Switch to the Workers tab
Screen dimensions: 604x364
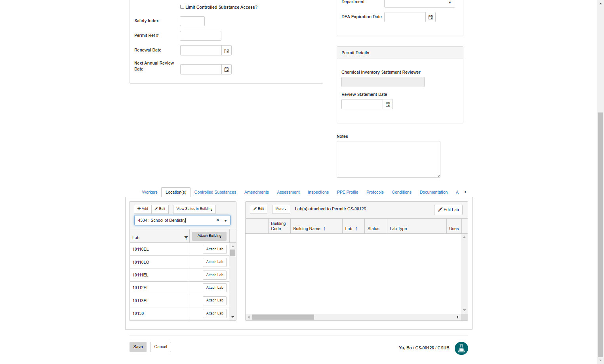tap(150, 192)
